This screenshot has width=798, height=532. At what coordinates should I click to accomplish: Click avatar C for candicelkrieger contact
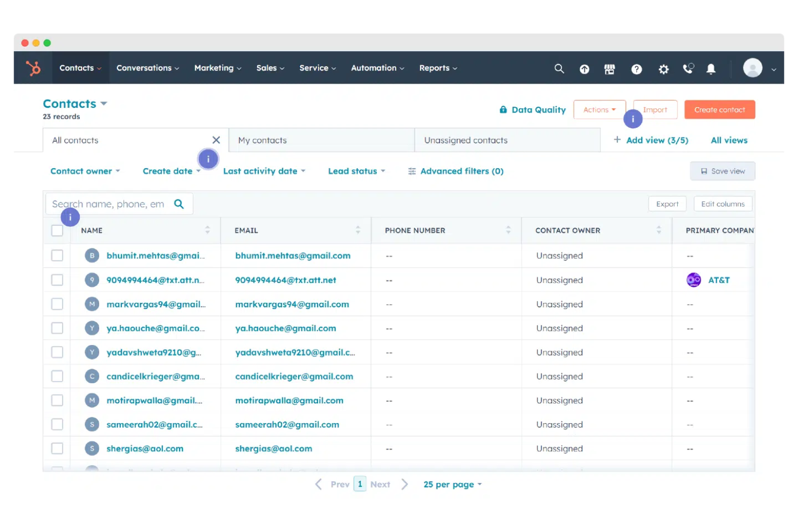92,376
